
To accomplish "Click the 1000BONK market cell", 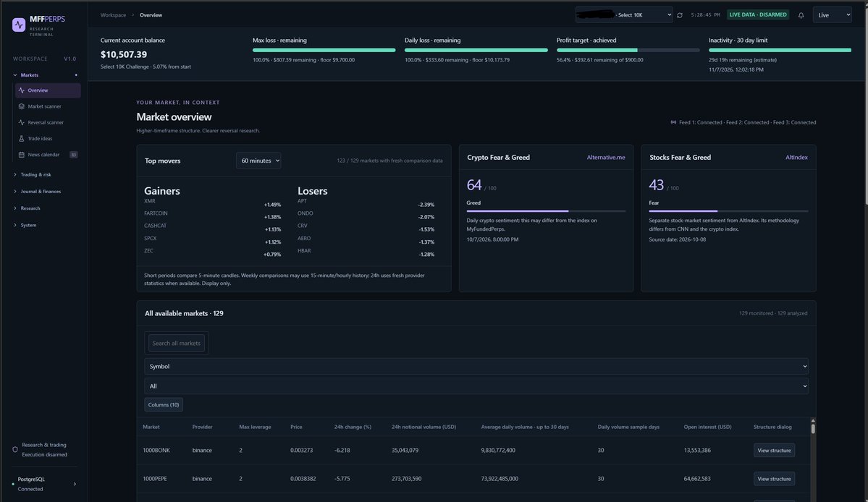I will 156,450.
